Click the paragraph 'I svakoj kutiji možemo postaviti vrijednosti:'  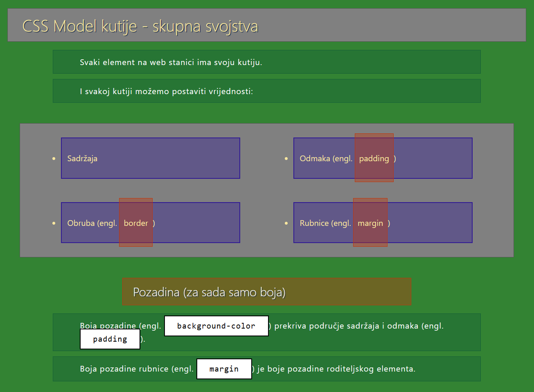coord(267,91)
